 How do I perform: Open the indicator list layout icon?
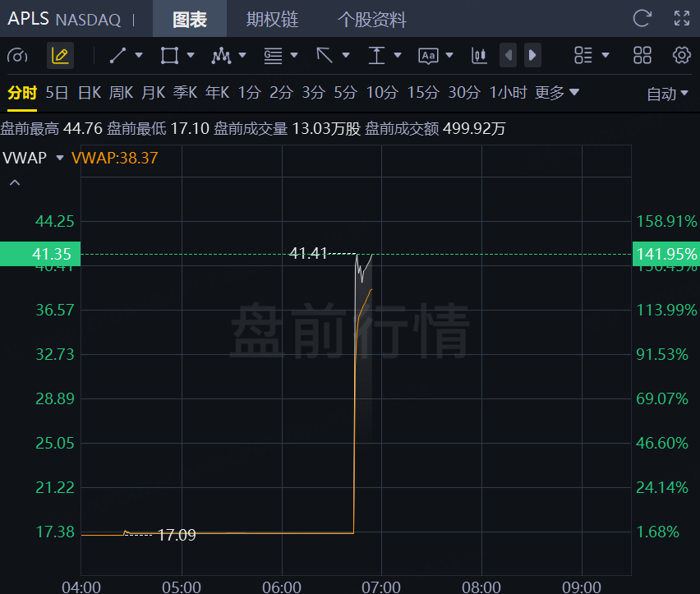pyautogui.click(x=583, y=56)
